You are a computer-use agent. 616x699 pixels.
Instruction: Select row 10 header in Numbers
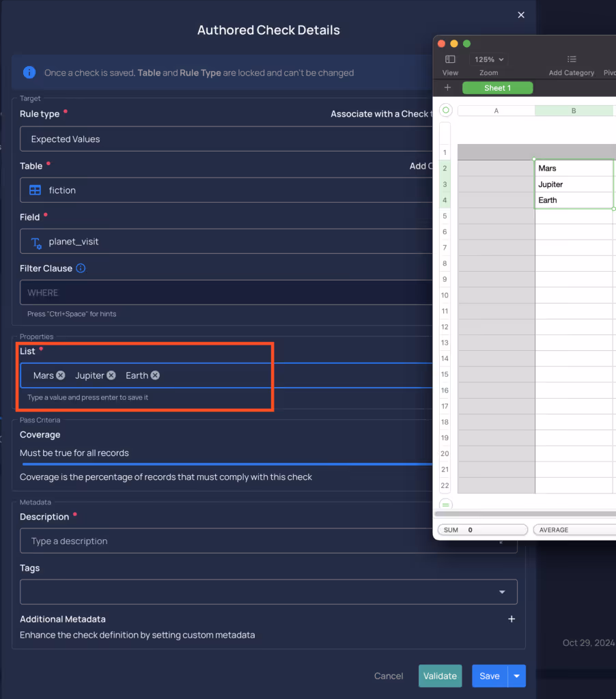[445, 295]
